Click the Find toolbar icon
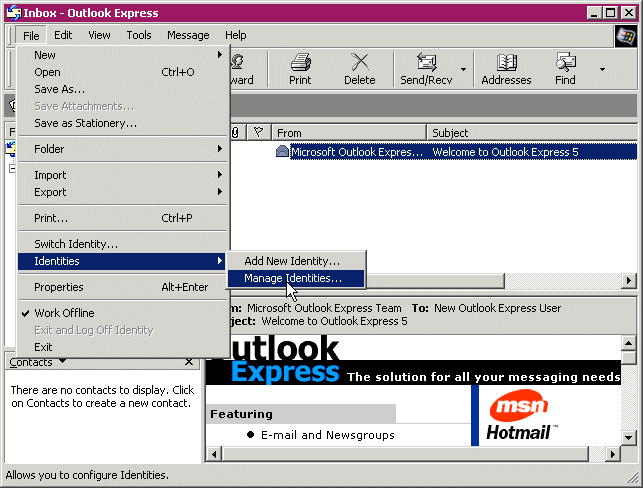The image size is (643, 488). point(565,69)
